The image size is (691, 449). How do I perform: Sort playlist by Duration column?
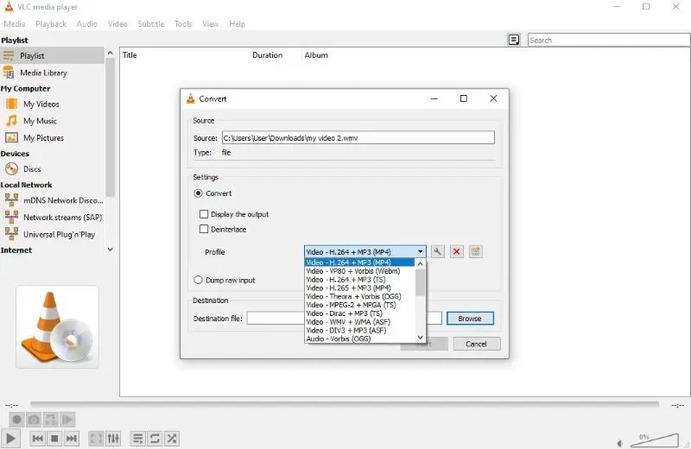tap(276, 55)
